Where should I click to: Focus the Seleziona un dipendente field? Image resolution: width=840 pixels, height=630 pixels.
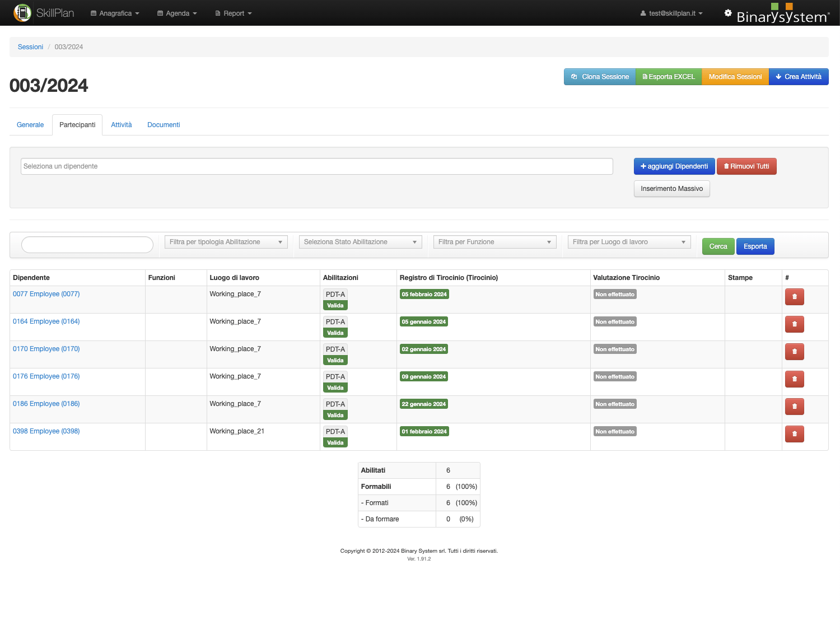316,166
